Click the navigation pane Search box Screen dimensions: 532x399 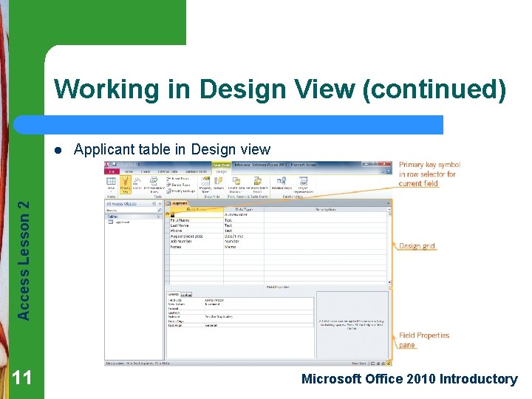click(x=131, y=211)
